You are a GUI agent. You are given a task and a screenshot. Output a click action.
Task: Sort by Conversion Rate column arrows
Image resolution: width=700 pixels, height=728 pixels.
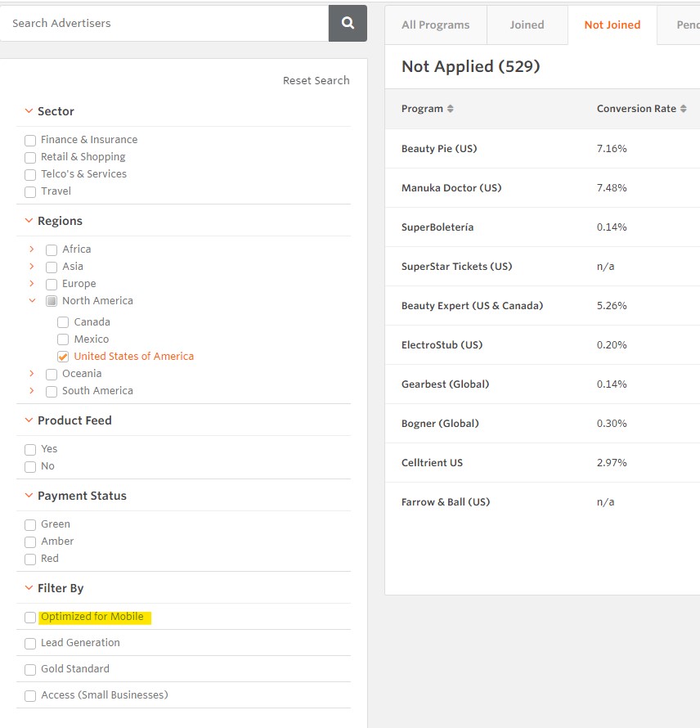point(683,109)
